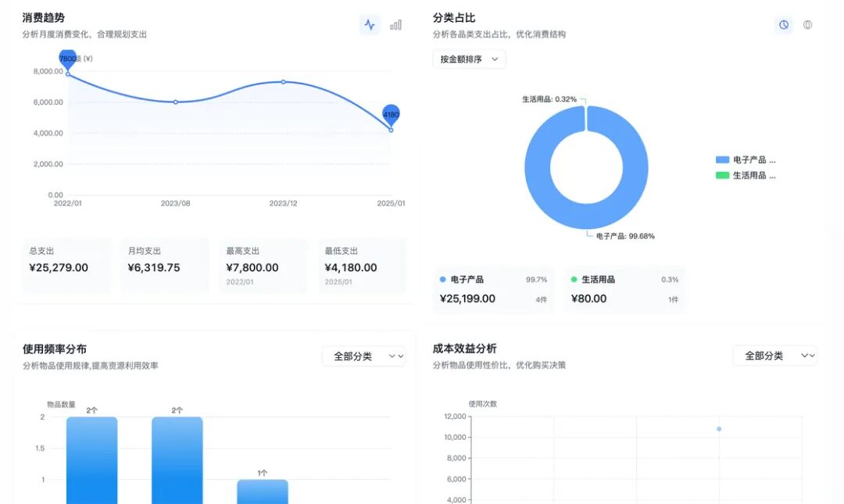This screenshot has width=844, height=504.
Task: Open the 按金额排序 sort dropdown
Action: click(x=470, y=59)
